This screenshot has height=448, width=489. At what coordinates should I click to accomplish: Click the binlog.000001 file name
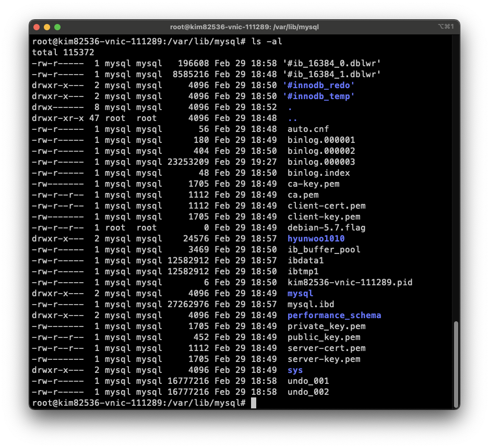tap(321, 140)
